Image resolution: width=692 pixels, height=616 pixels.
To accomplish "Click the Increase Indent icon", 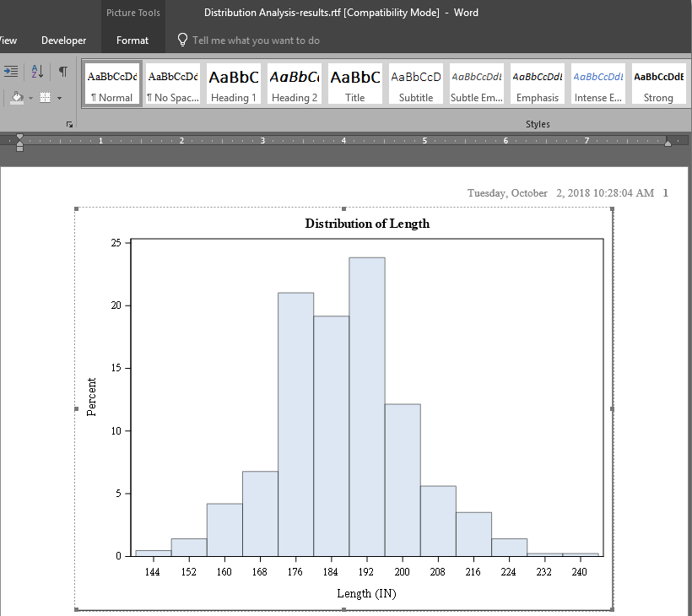I will click(11, 71).
